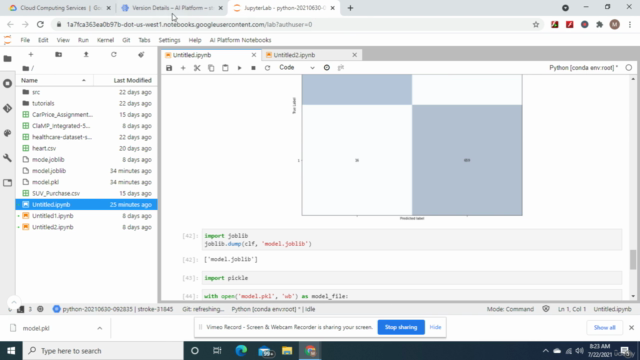640x360 pixels.
Task: Open the Windows Start menu
Action: coord(11,351)
